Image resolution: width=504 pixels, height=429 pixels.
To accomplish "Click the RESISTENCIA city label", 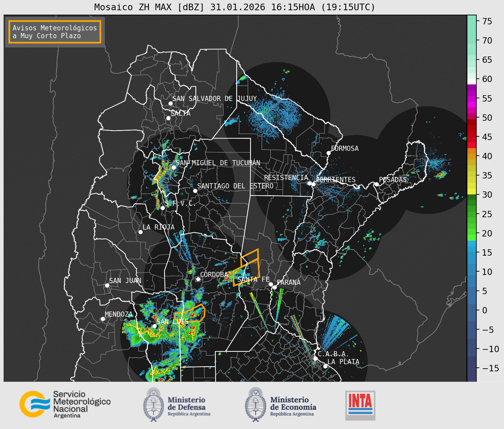I will [x=286, y=178].
